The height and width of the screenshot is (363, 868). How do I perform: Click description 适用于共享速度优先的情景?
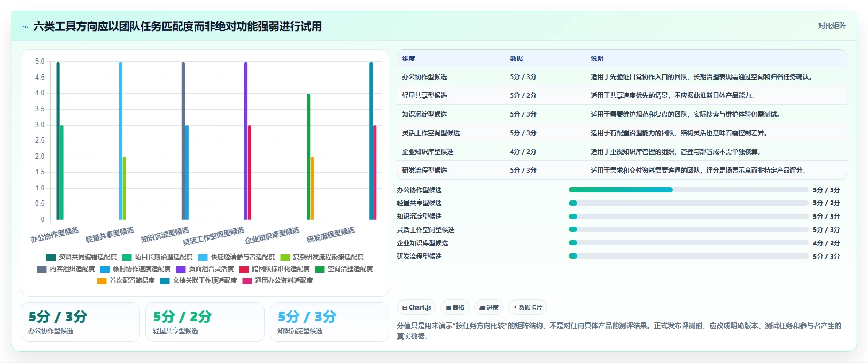[x=672, y=96]
